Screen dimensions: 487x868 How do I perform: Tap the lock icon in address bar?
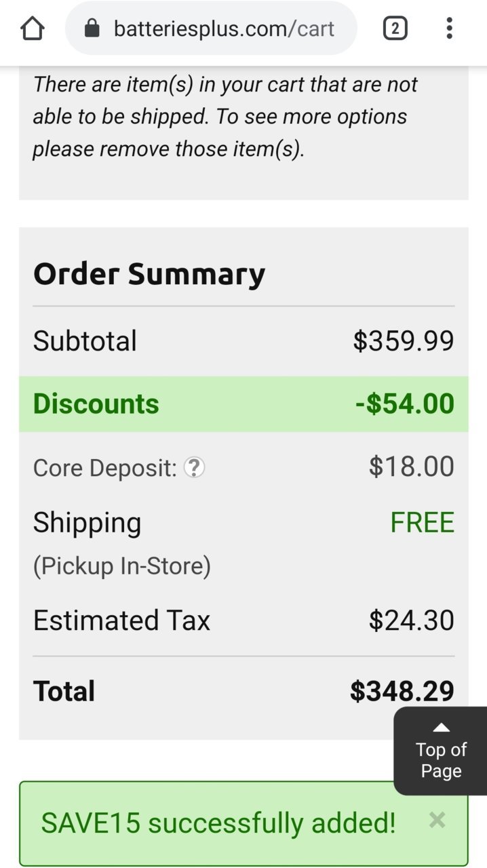tap(92, 28)
